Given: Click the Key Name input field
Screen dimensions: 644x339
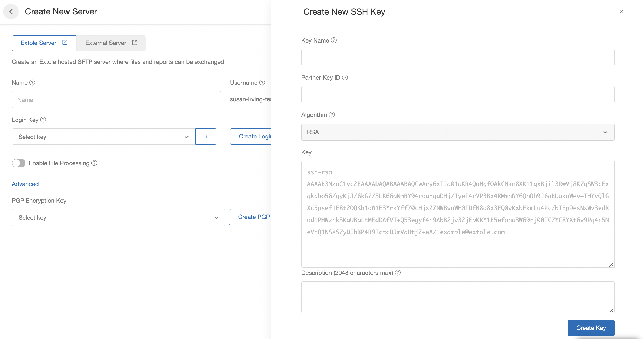Looking at the screenshot, I should [458, 57].
